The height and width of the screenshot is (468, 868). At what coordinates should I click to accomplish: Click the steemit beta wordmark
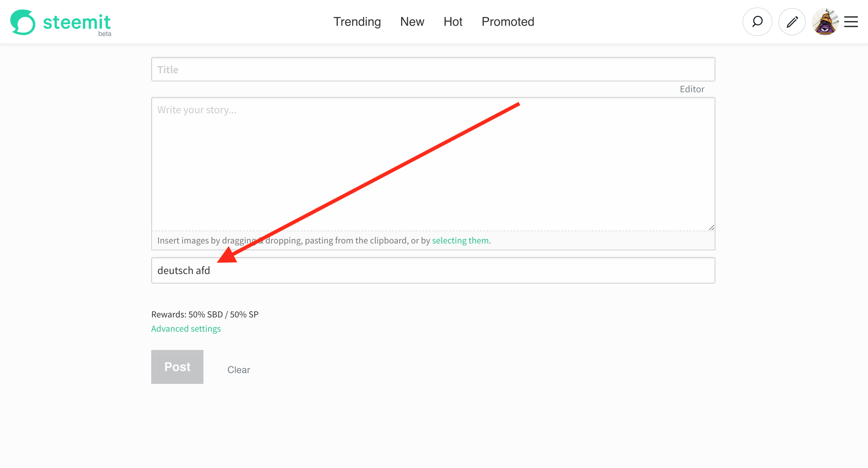point(77,23)
